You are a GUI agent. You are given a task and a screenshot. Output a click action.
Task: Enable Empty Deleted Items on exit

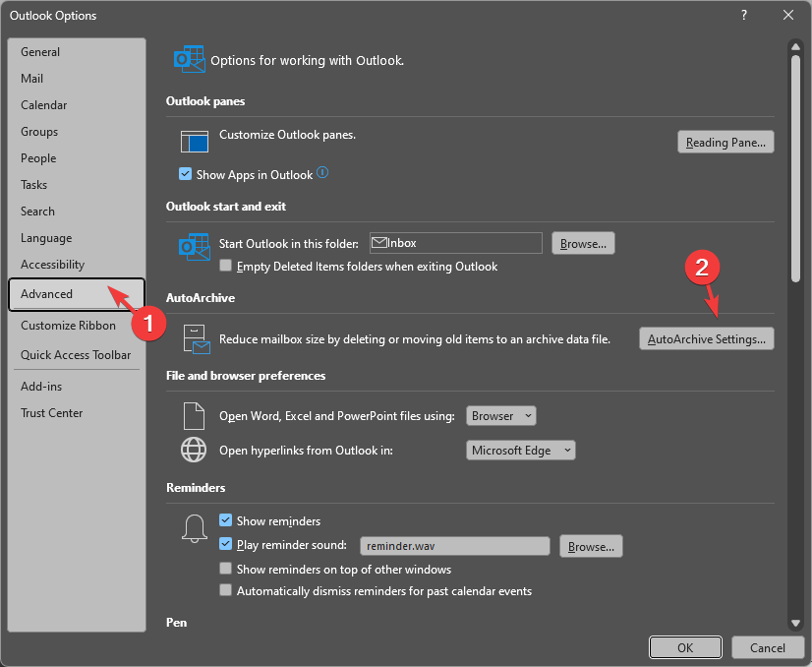coord(226,267)
